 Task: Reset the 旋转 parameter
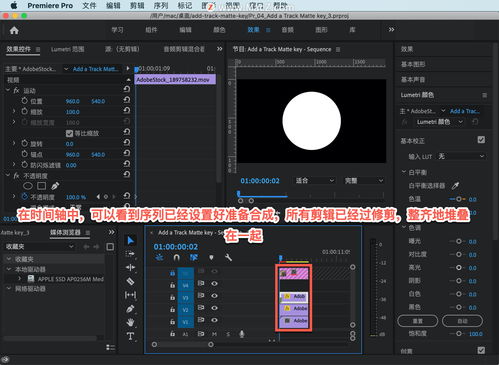[x=127, y=143]
